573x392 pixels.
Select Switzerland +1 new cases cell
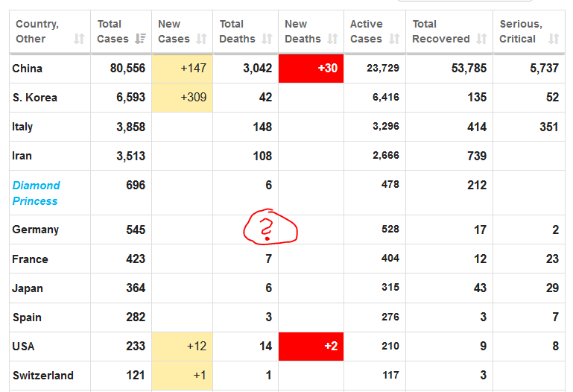click(183, 376)
